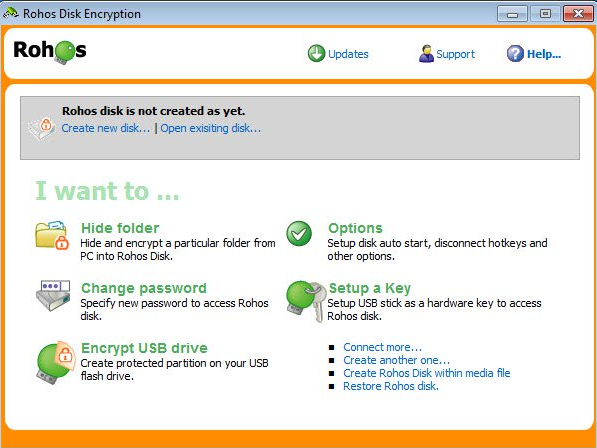Click the Support person icon
Image resolution: width=597 pixels, height=448 pixels.
(x=426, y=53)
